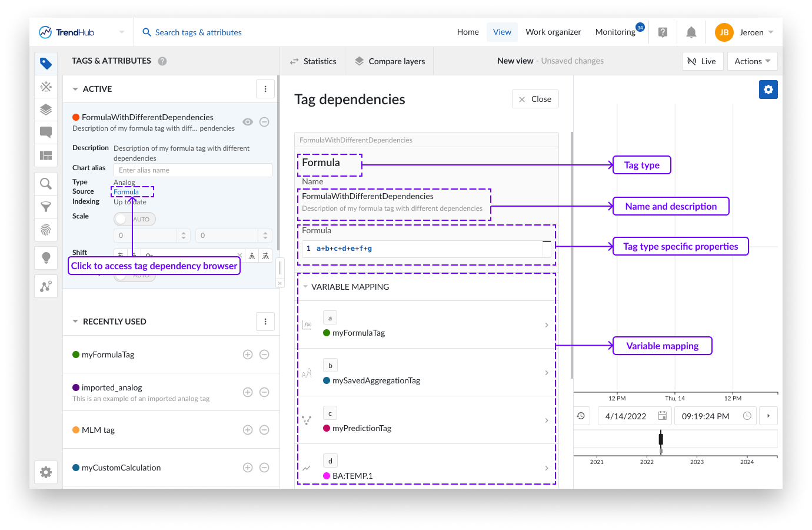Image resolution: width=812 pixels, height=530 pixels.
Task: Open the fingerprint sidebar icon
Action: click(x=46, y=230)
